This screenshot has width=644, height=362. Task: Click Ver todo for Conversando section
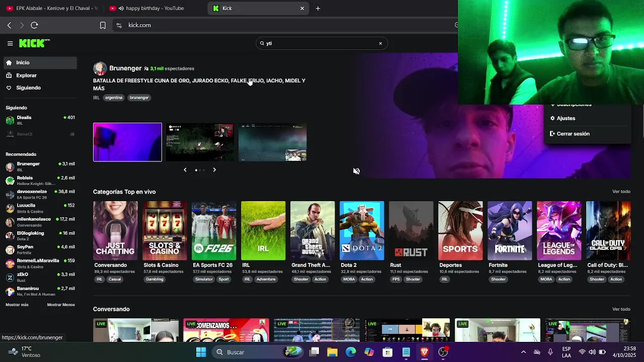[621, 309]
